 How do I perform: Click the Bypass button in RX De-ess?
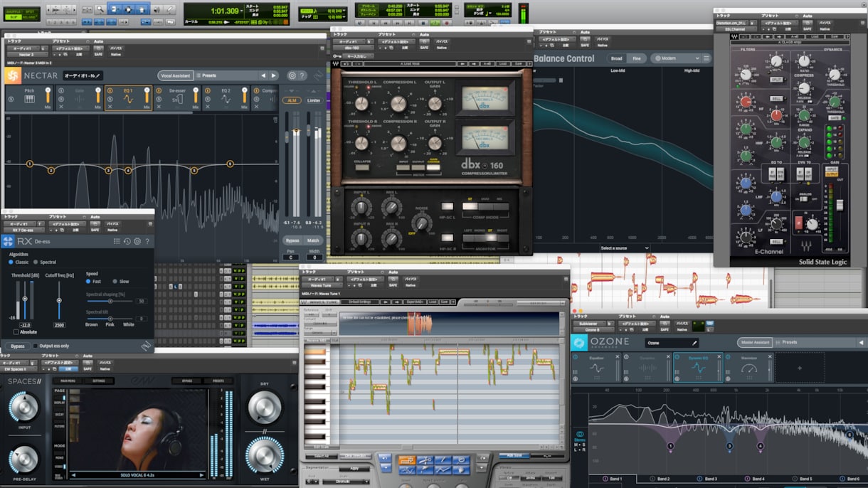(x=17, y=346)
